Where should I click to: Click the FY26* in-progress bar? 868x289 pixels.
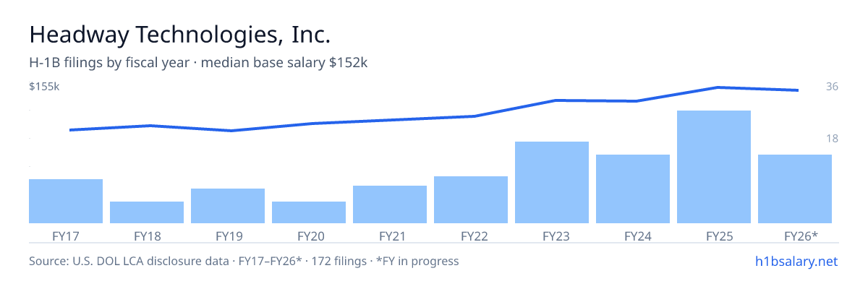click(x=795, y=189)
